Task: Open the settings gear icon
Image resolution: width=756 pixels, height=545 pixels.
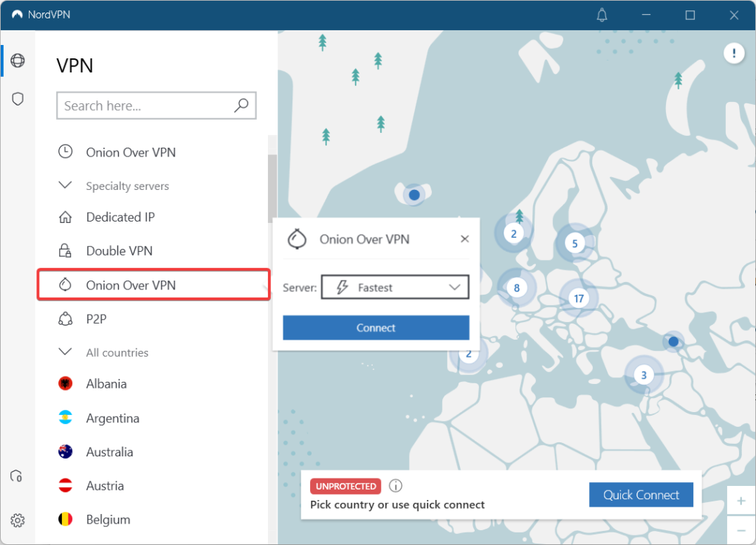Action: 18,521
